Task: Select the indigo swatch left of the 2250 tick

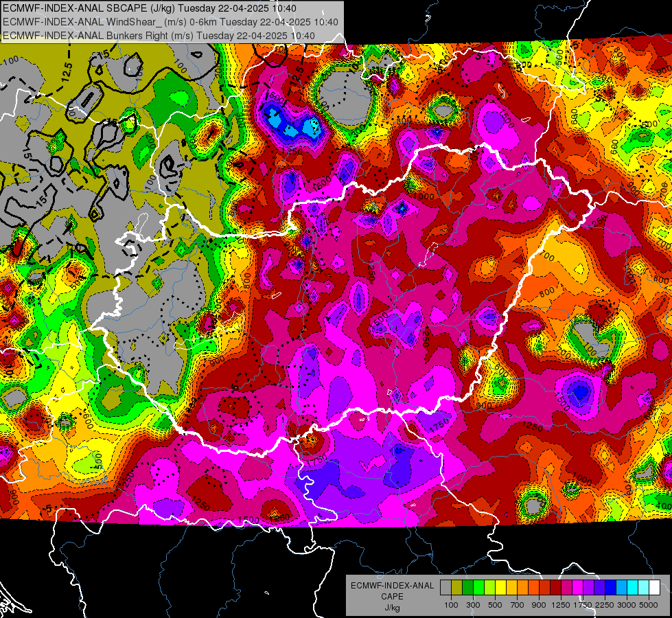Action: pos(599,588)
